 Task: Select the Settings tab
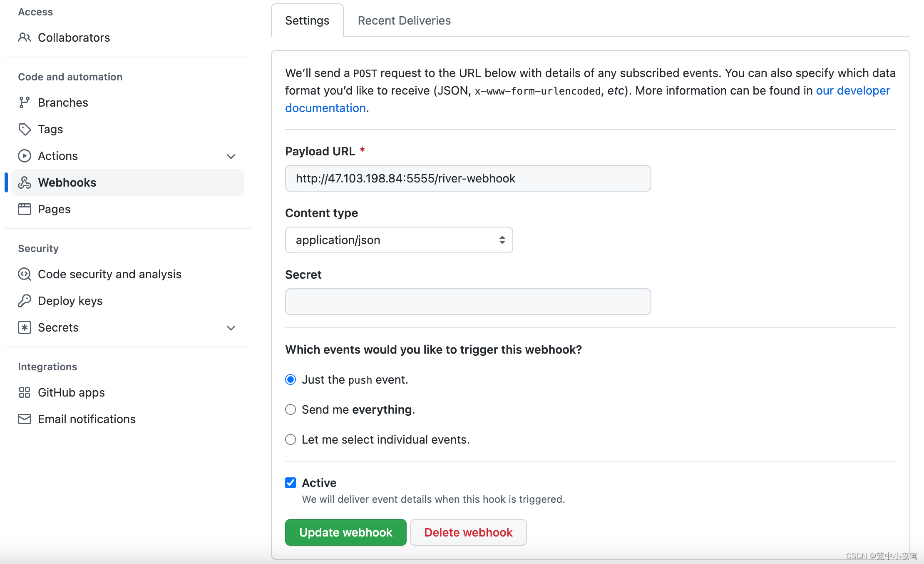(307, 20)
